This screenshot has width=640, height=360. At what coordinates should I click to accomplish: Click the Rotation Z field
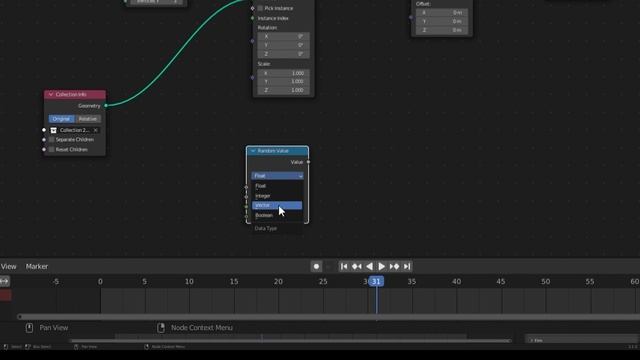(283, 54)
